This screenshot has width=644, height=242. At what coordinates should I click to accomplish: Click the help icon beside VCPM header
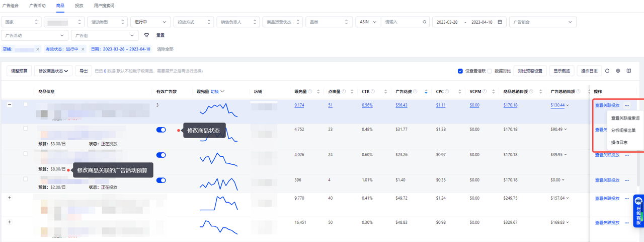pos(485,92)
